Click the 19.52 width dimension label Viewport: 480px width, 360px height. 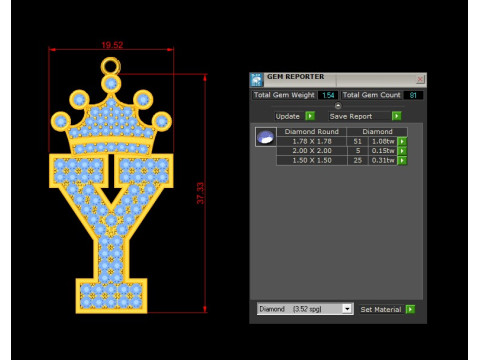tap(112, 45)
